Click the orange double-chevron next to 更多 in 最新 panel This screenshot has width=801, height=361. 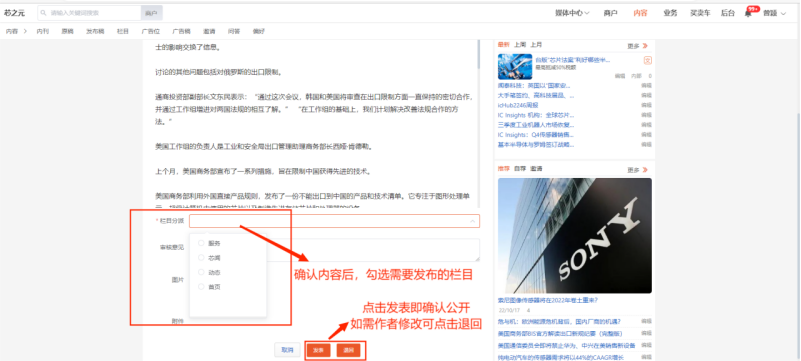[645, 45]
